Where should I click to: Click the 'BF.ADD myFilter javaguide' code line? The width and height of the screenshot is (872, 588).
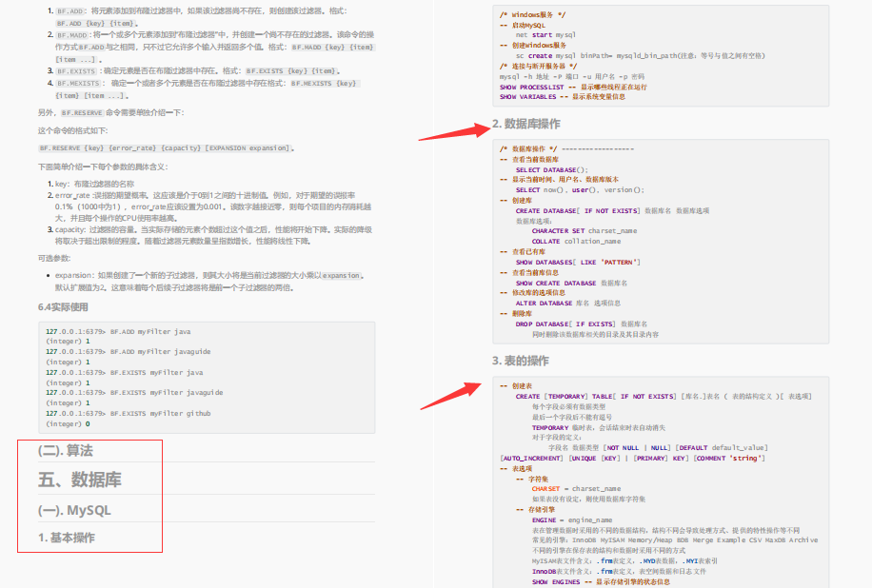click(x=128, y=352)
